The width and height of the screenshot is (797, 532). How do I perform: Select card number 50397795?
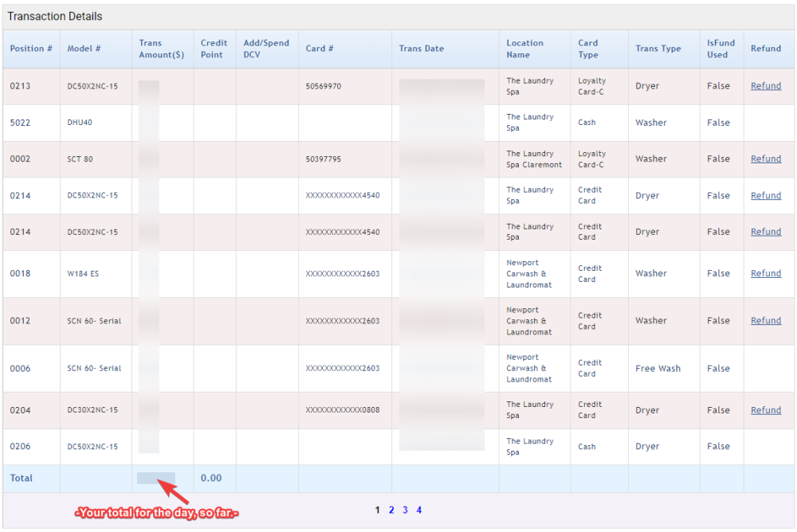(324, 158)
